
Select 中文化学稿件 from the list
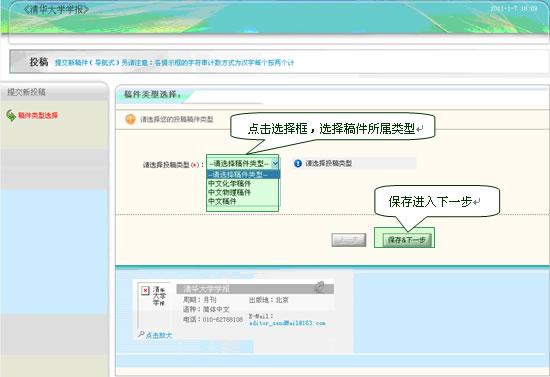(x=229, y=183)
